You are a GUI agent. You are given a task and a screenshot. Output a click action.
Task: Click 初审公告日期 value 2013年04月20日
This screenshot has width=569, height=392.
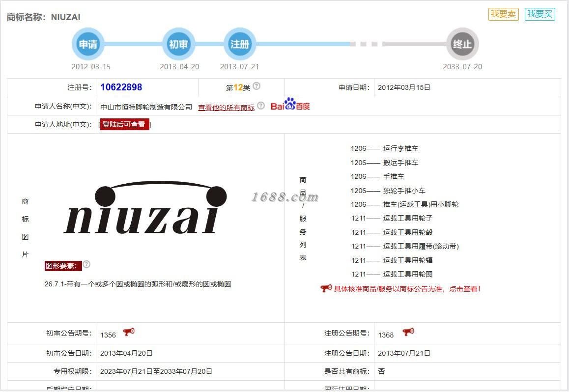point(126,353)
